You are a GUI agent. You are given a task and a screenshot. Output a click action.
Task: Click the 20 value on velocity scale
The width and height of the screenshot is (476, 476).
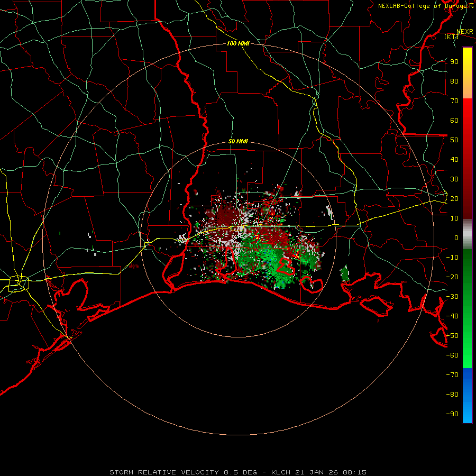pyautogui.click(x=454, y=198)
